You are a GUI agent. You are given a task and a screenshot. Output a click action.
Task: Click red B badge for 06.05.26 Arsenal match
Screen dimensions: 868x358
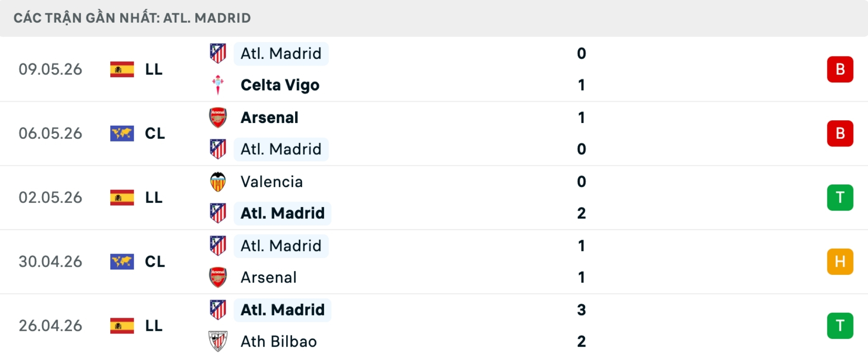click(840, 133)
